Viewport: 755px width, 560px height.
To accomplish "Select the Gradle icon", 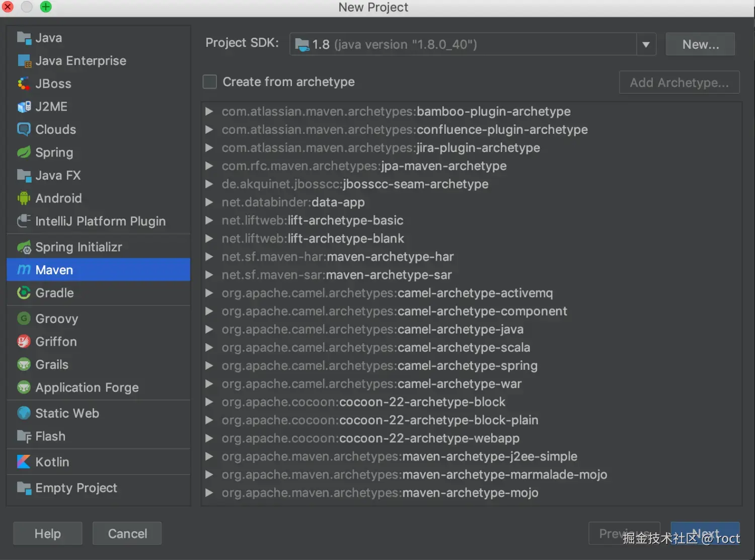I will [24, 293].
